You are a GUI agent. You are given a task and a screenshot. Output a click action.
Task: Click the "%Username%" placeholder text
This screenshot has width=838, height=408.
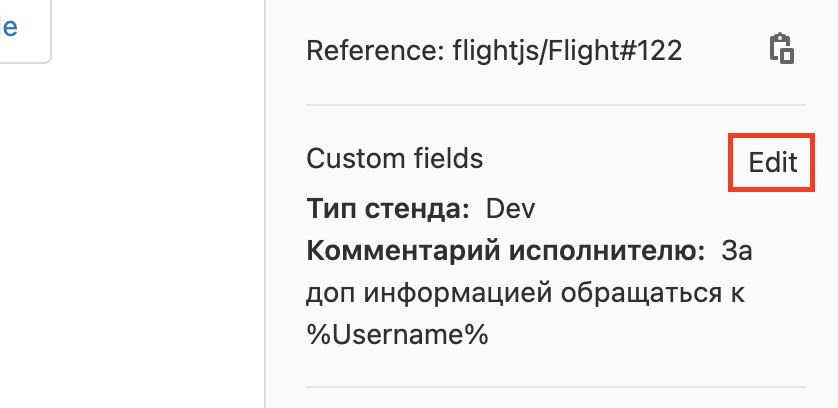397,335
